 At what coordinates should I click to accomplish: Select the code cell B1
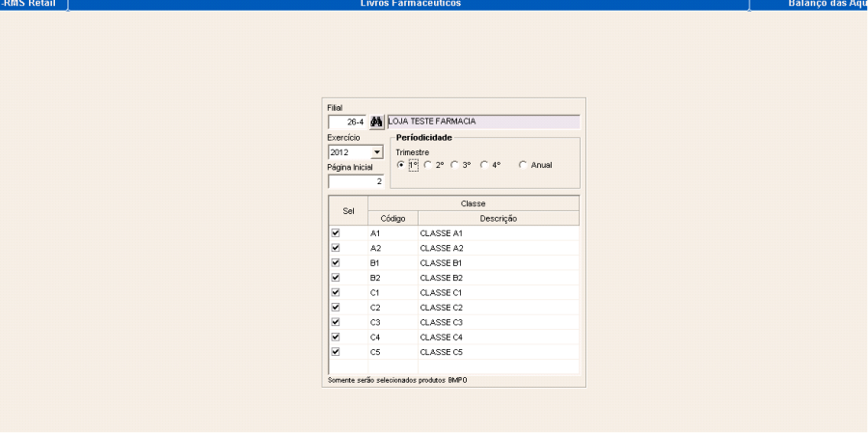click(x=393, y=263)
